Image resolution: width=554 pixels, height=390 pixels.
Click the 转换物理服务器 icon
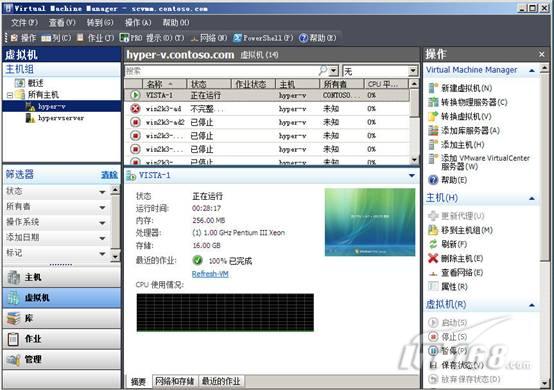click(433, 102)
